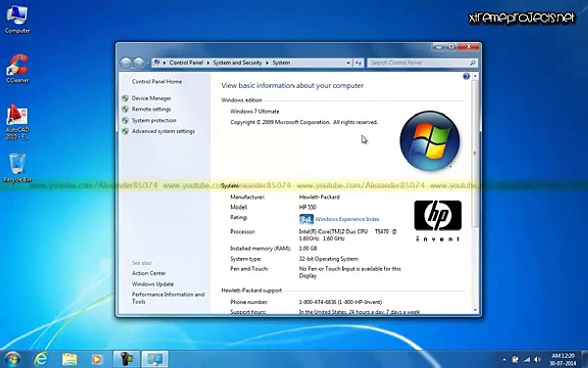Click the Windows Start orb
Viewport: 588px width, 368px height.
(12, 359)
